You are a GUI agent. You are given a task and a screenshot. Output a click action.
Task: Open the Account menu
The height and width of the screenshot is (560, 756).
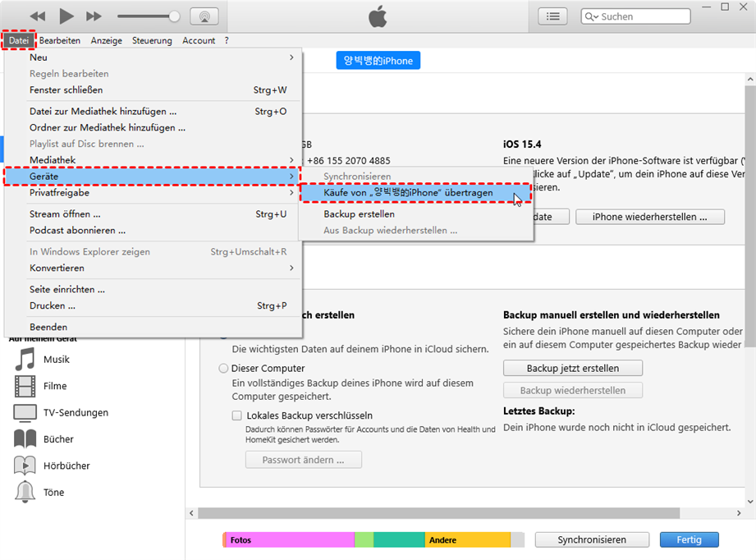[199, 40]
